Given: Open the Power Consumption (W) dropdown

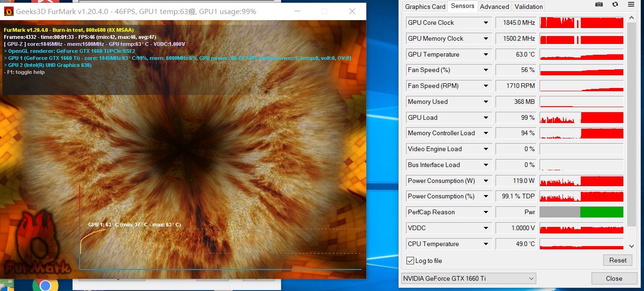Looking at the screenshot, I should pyautogui.click(x=486, y=181).
